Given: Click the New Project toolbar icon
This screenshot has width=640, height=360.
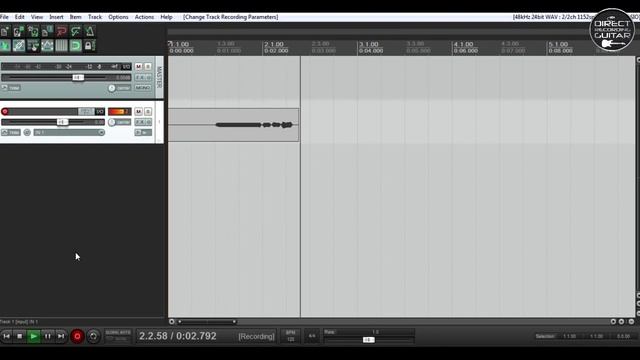Looking at the screenshot, I should coord(5,31).
